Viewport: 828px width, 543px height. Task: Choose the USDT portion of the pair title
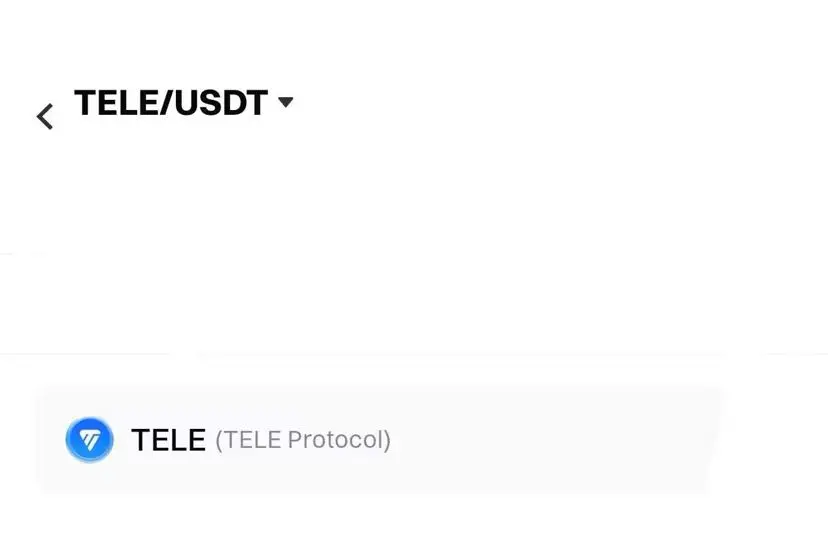pos(221,102)
